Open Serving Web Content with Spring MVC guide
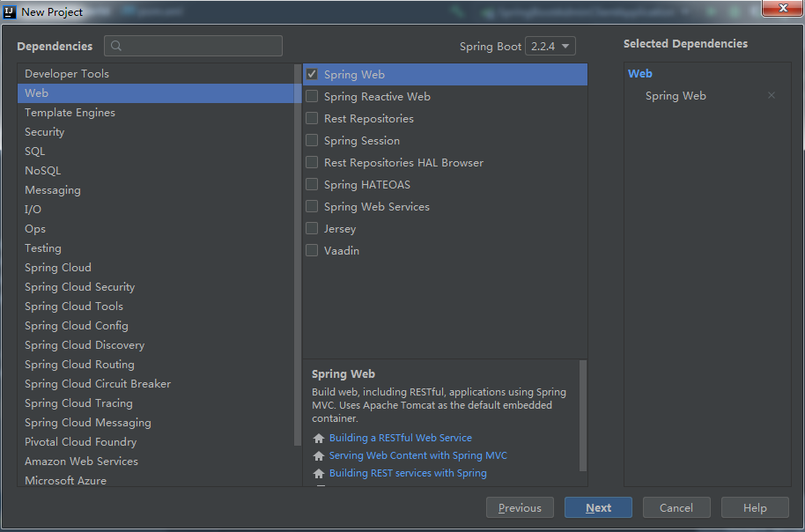This screenshot has height=532, width=805. [417, 455]
